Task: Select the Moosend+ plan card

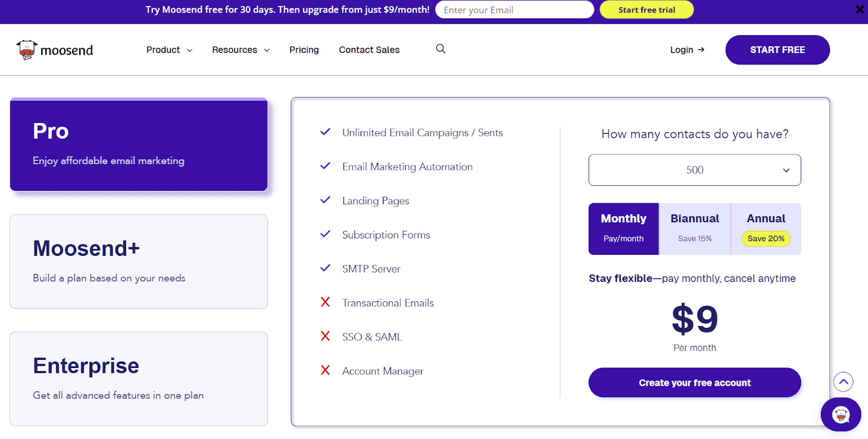Action: coord(139,262)
